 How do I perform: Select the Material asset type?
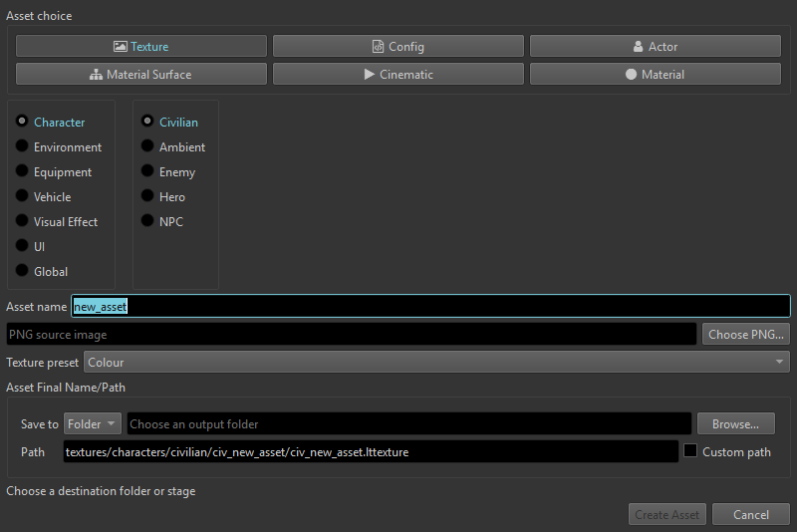(656, 74)
